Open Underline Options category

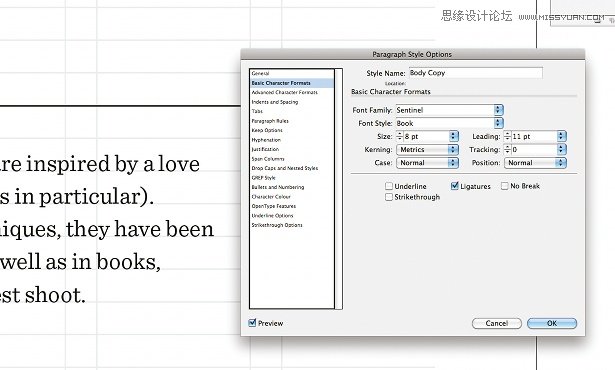(272, 215)
